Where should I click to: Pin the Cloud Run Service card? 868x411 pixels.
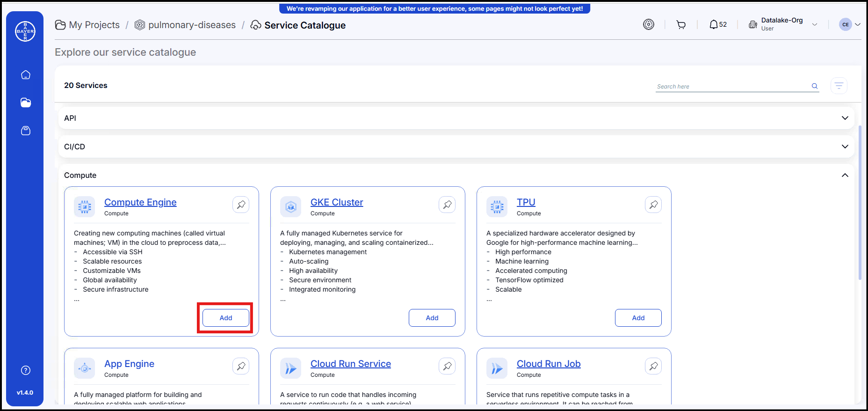click(447, 366)
